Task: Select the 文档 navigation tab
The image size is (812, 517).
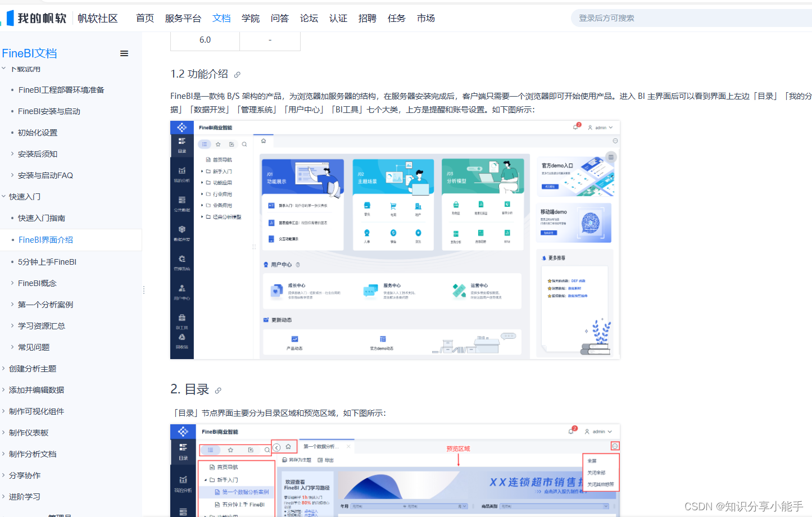Action: (x=221, y=18)
